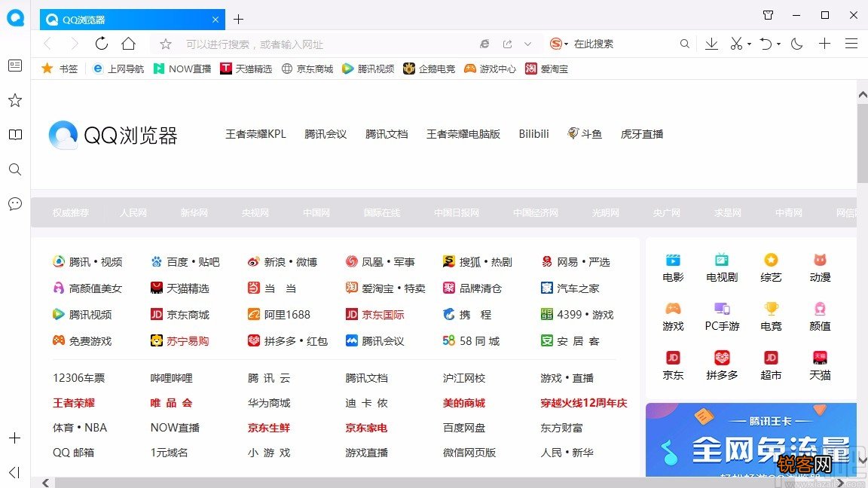Open 腾讯文档 link beside logo
The width and height of the screenshot is (868, 488).
387,134
